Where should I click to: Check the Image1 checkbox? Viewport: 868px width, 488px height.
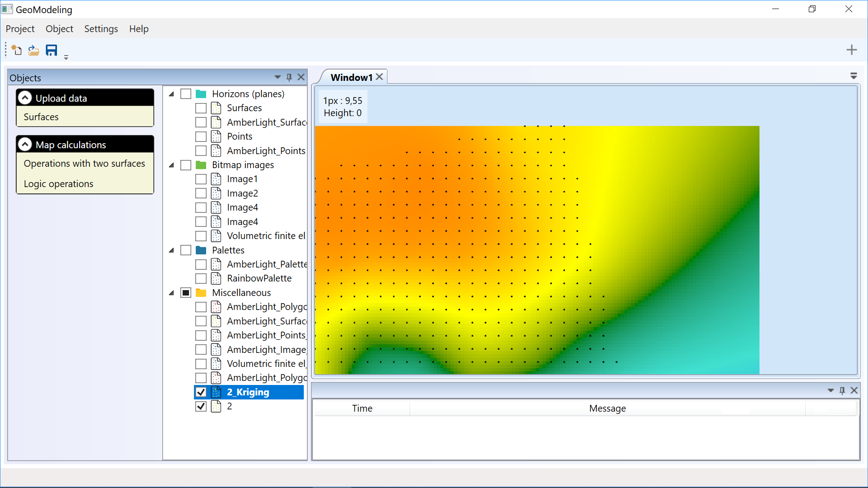201,179
